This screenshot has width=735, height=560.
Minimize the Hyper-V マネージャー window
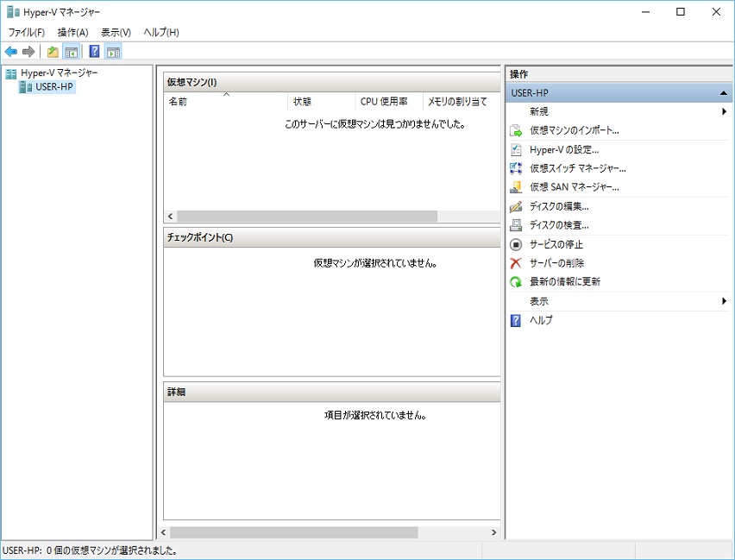tap(646, 12)
